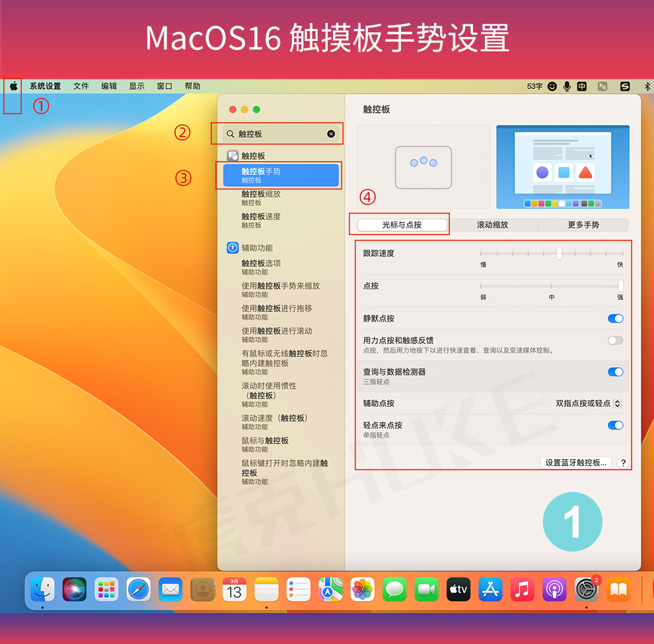Click the desktop gesture preview thumbnail
This screenshot has height=644, width=654.
point(563,167)
